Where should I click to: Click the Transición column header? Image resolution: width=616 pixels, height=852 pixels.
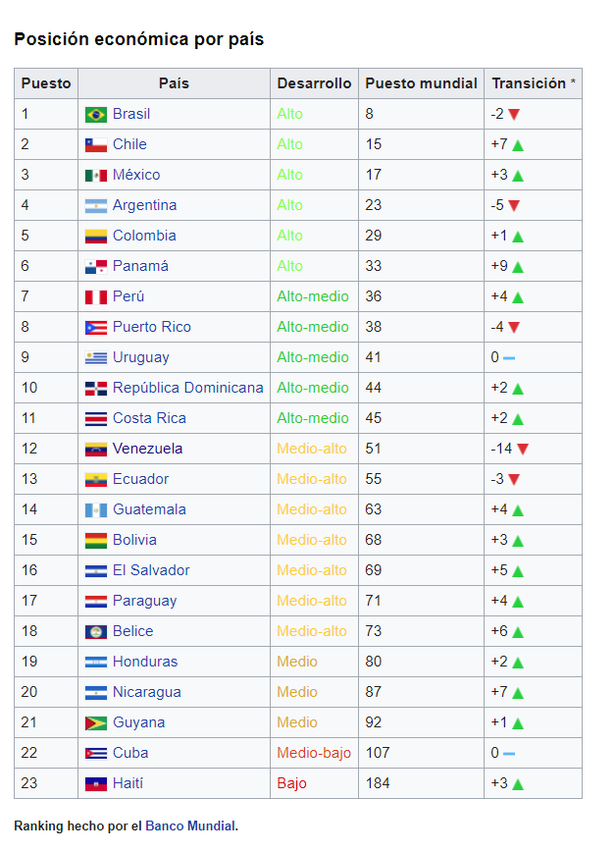[x=529, y=83]
